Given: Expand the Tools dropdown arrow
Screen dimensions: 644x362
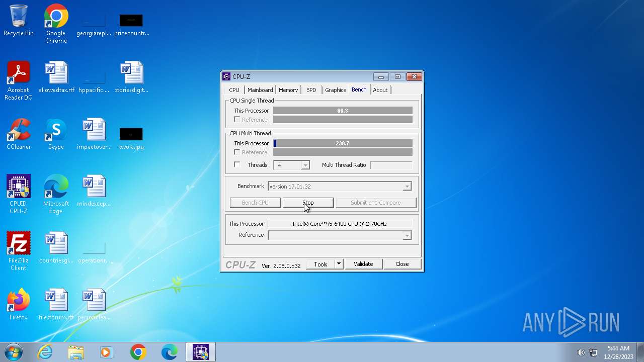Looking at the screenshot, I should pos(339,264).
